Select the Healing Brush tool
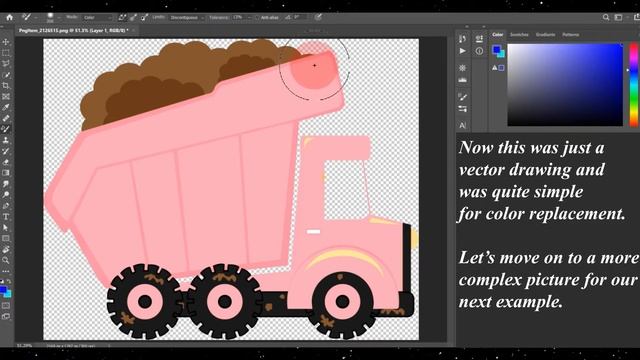The width and height of the screenshot is (640, 360). click(x=6, y=118)
